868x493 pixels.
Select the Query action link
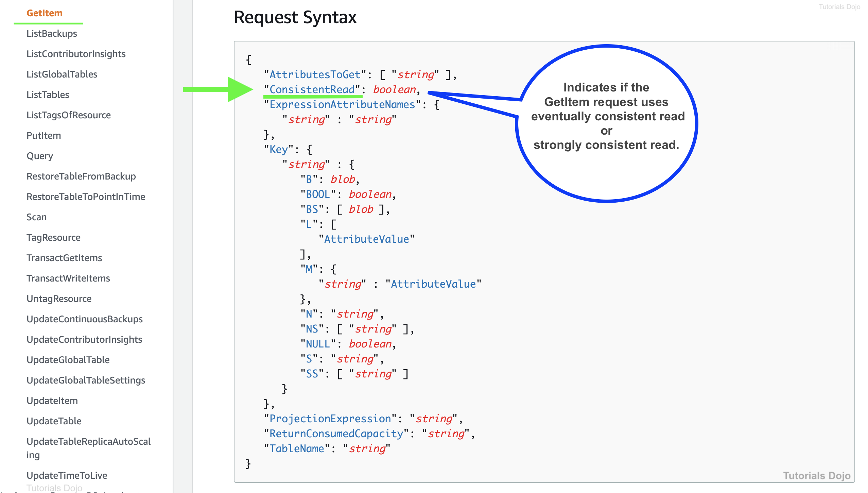point(40,156)
